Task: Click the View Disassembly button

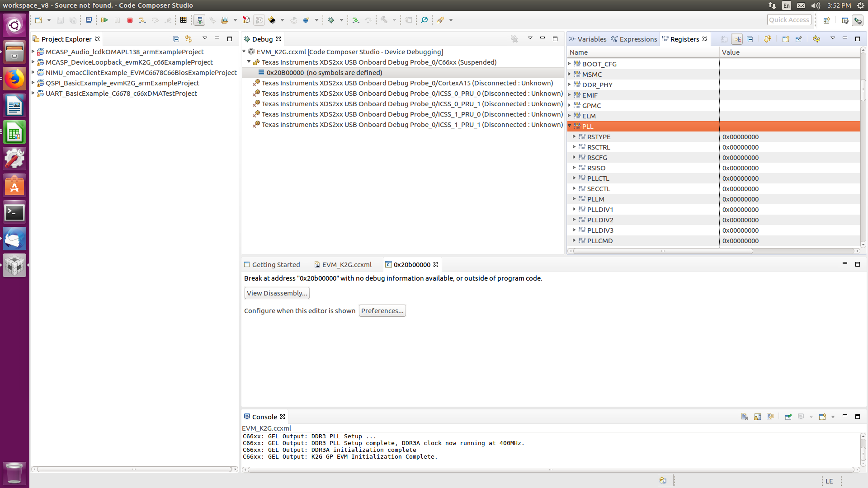Action: point(277,293)
